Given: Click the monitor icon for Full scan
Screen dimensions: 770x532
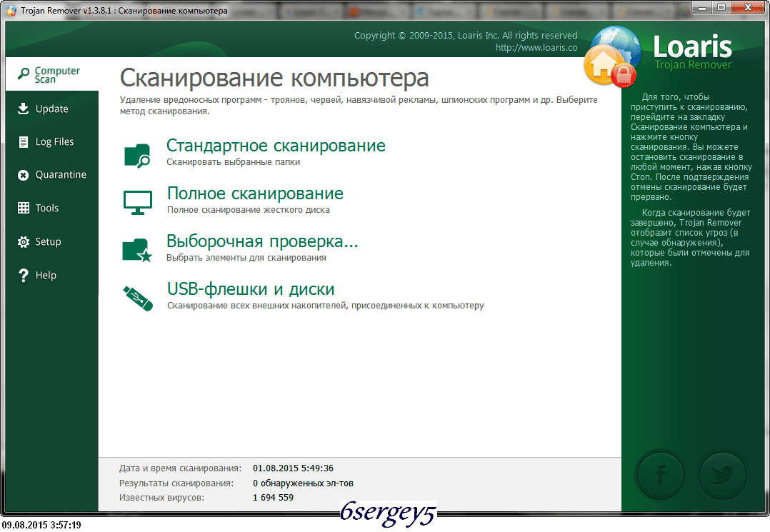Looking at the screenshot, I should coord(137,202).
